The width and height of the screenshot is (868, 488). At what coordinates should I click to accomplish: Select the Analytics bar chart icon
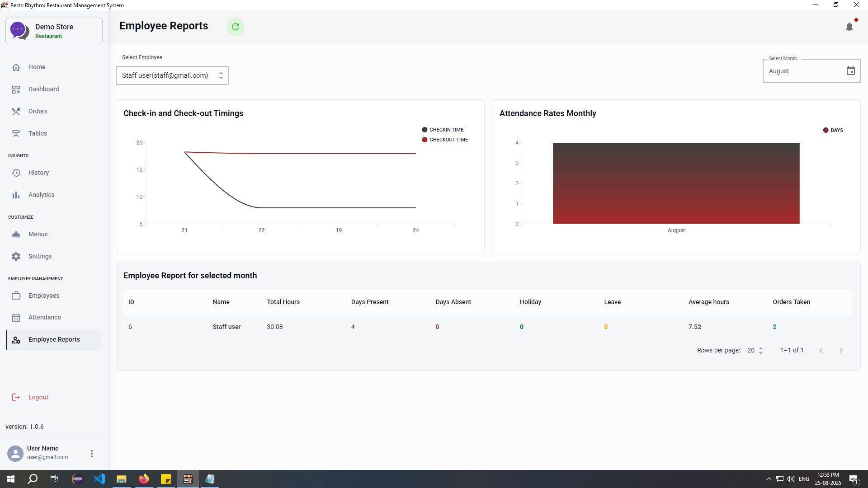(16, 195)
